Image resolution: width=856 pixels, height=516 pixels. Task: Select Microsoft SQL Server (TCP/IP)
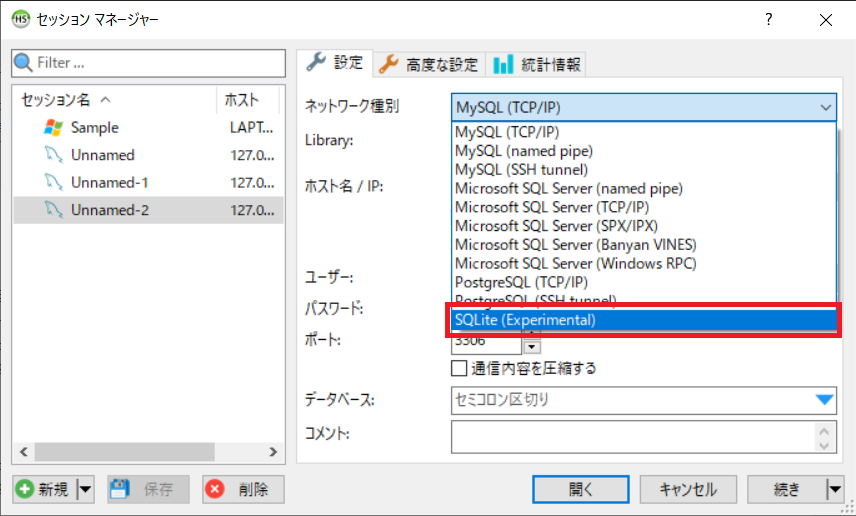[644, 207]
